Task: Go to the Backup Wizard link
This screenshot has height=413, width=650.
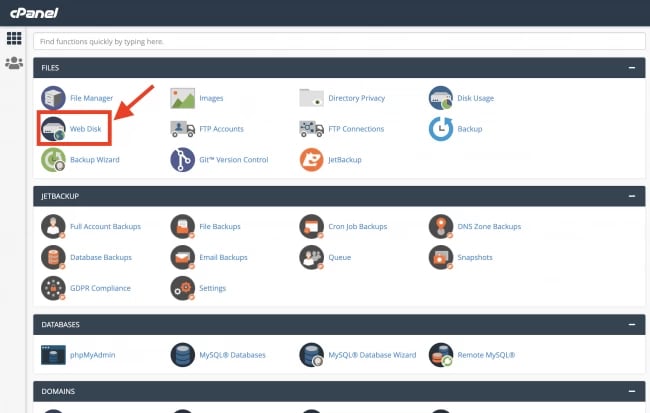Action: (95, 160)
